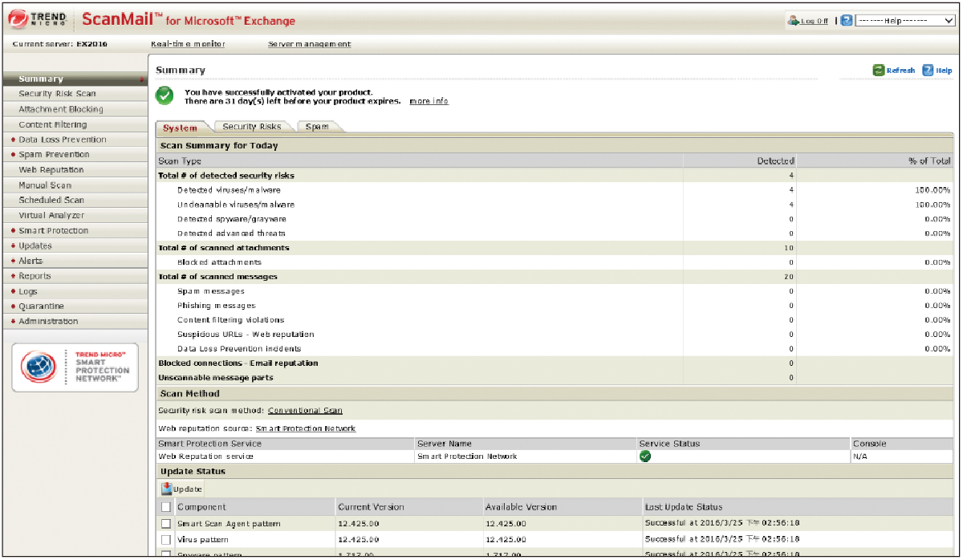Open the Conventional Scan link
The width and height of the screenshot is (963, 560).
[x=305, y=411]
